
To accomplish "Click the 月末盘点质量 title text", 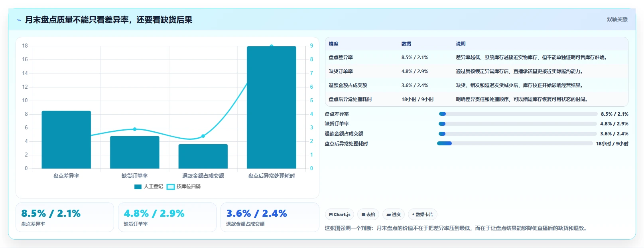I will 108,20.
